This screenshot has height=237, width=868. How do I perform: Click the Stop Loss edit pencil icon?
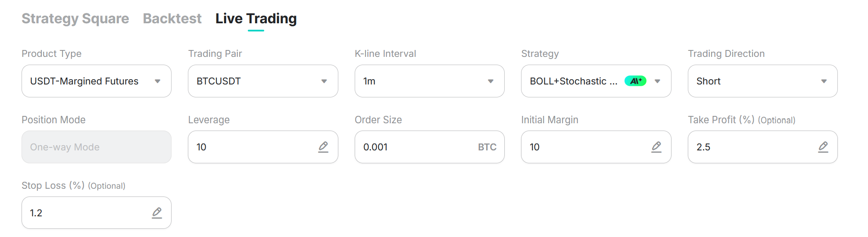(x=157, y=213)
